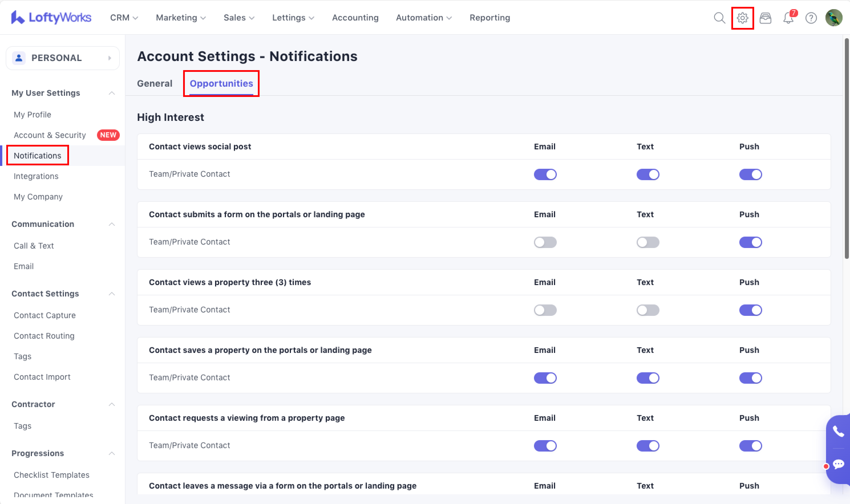850x504 pixels.
Task: Open the search magnifier icon
Action: (719, 18)
